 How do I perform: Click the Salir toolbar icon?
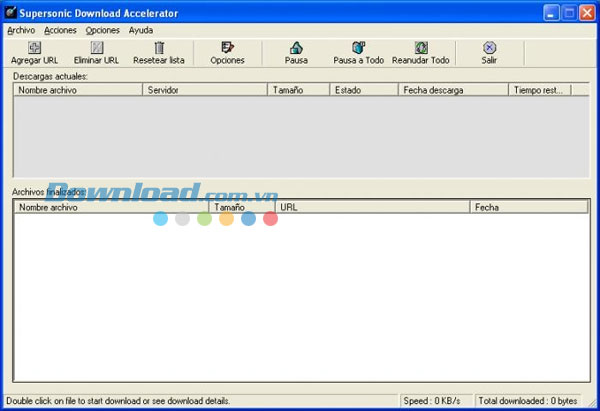(x=489, y=48)
